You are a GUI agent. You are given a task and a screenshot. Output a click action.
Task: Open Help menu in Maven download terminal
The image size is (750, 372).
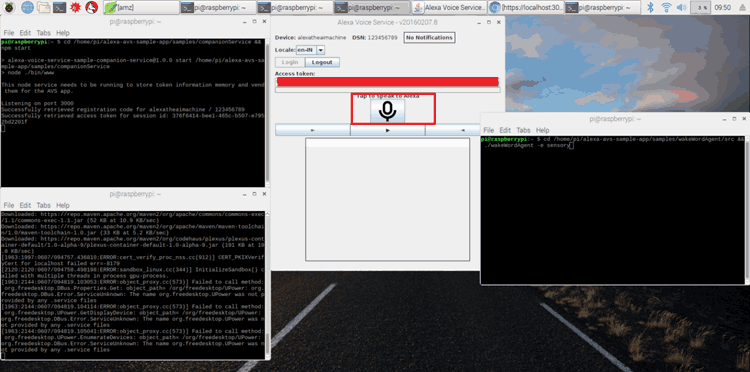[63, 205]
